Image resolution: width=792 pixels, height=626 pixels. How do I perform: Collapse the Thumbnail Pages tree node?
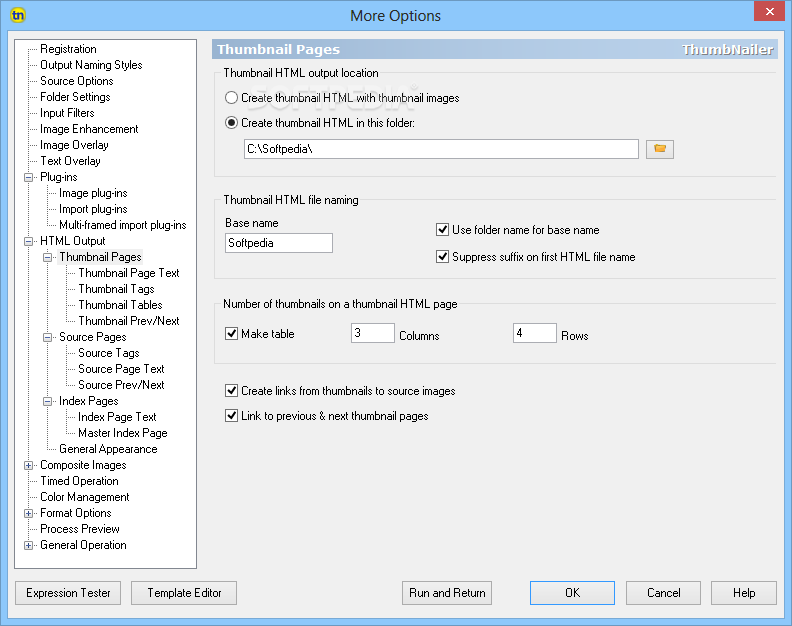[47, 257]
